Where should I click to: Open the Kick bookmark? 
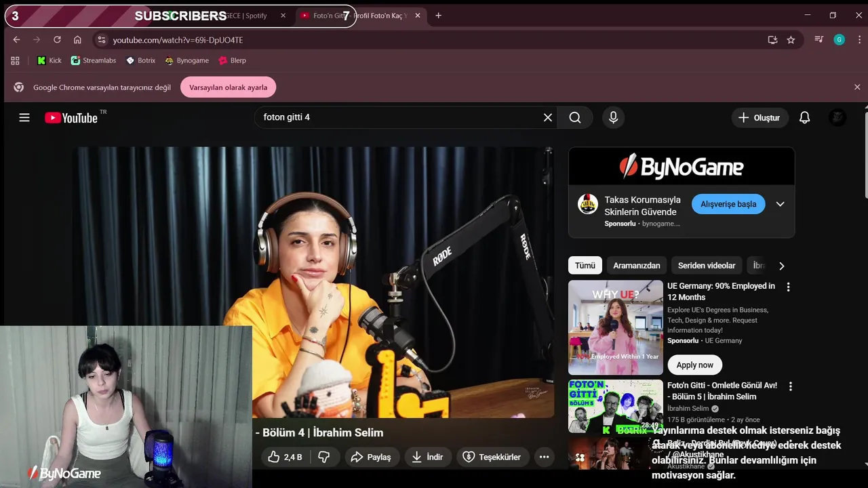click(x=49, y=60)
